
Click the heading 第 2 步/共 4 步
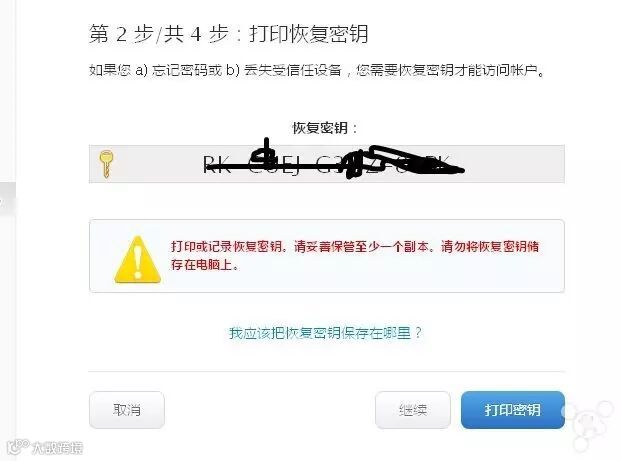(x=159, y=34)
